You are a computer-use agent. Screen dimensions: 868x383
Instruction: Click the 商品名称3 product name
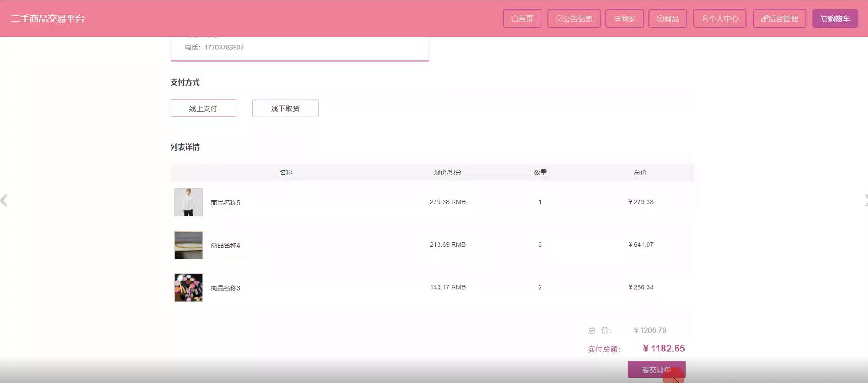click(x=225, y=288)
